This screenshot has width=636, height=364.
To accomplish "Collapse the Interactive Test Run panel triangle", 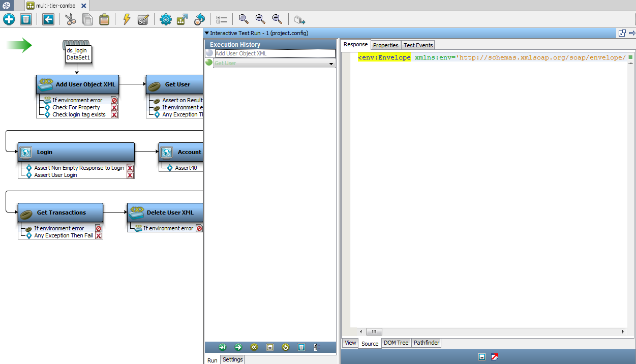I will 207,33.
